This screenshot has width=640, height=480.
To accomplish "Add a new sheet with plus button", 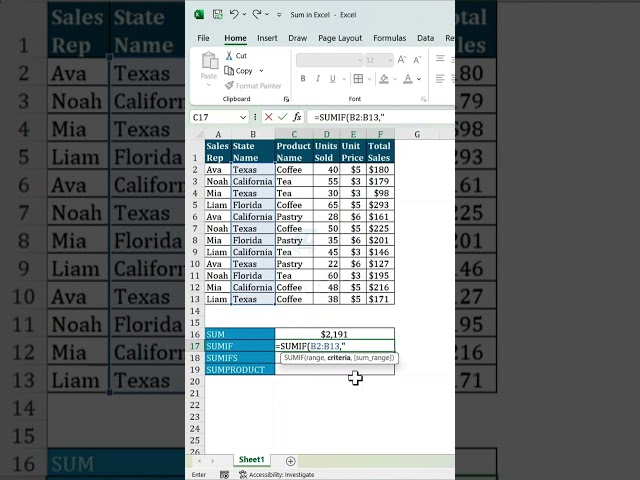I will [x=291, y=461].
